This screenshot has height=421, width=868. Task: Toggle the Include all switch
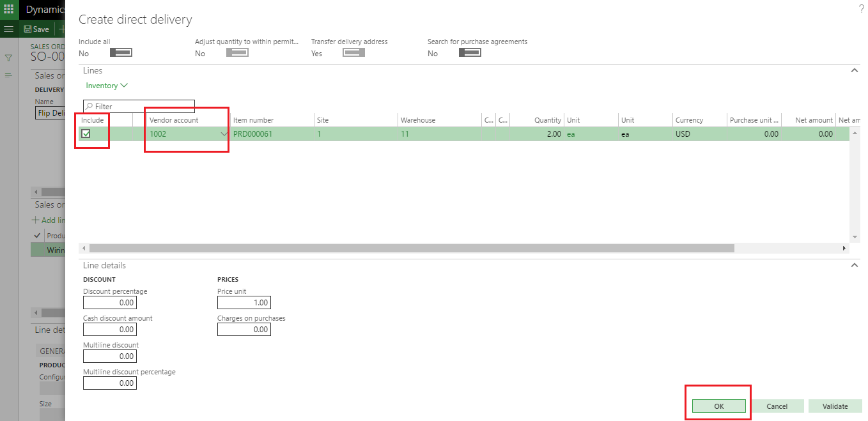(x=121, y=53)
